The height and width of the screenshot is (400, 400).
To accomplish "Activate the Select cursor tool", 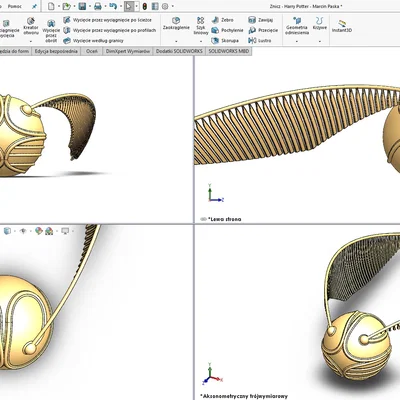I will point(129,6).
